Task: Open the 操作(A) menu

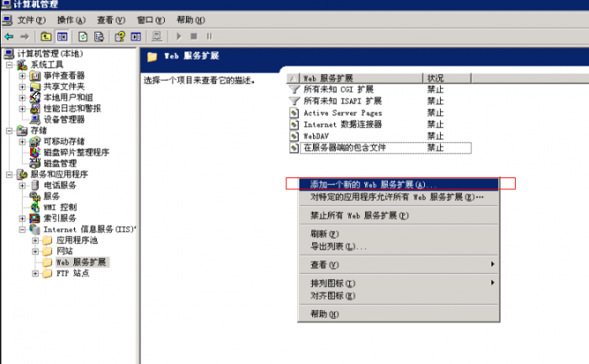Action: pyautogui.click(x=72, y=19)
